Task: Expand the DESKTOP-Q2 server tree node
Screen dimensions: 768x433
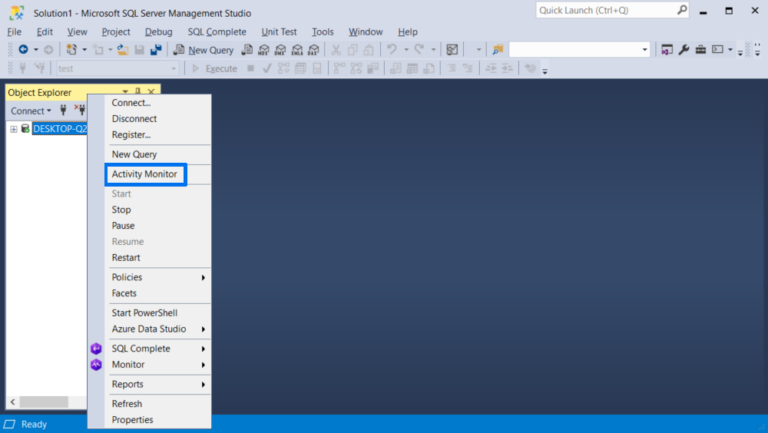Action: point(14,129)
